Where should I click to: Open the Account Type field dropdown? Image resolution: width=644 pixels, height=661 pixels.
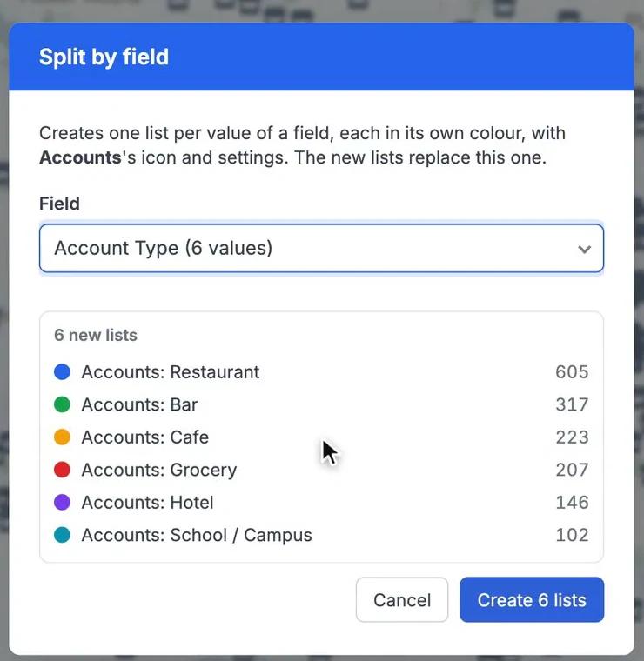pos(321,248)
